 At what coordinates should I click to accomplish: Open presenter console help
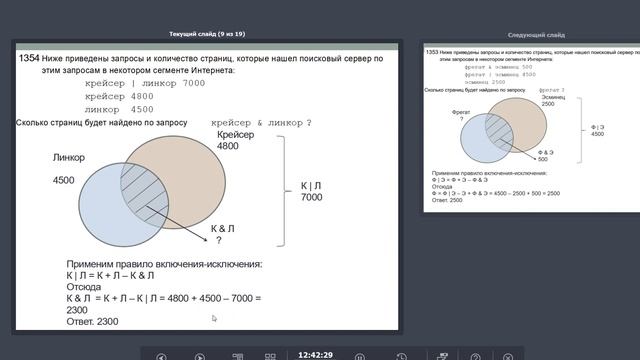click(x=476, y=357)
